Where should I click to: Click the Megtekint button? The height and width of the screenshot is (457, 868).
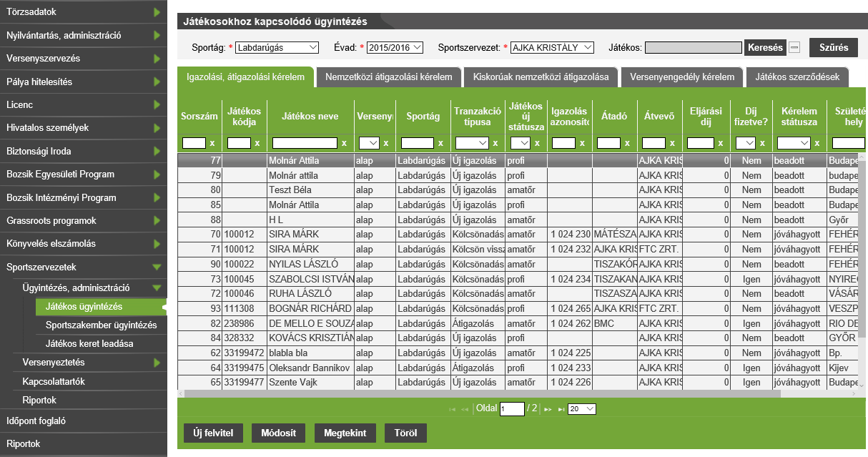[x=345, y=433]
